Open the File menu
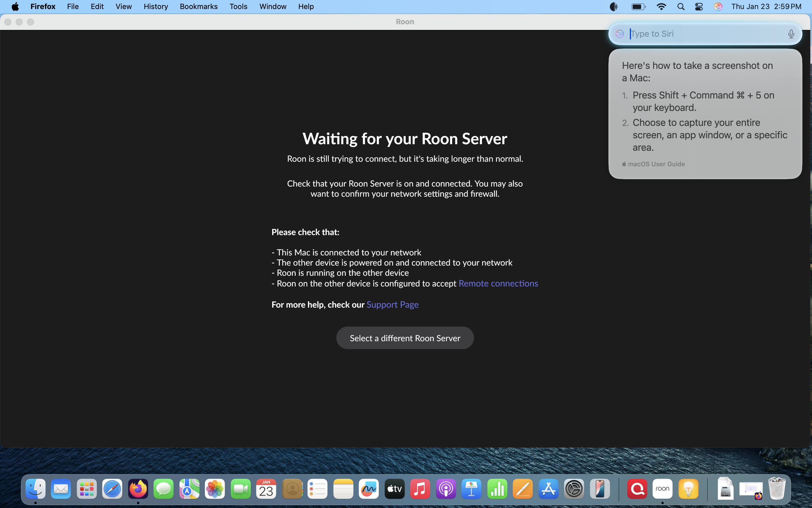This screenshot has width=812, height=508. (x=73, y=6)
